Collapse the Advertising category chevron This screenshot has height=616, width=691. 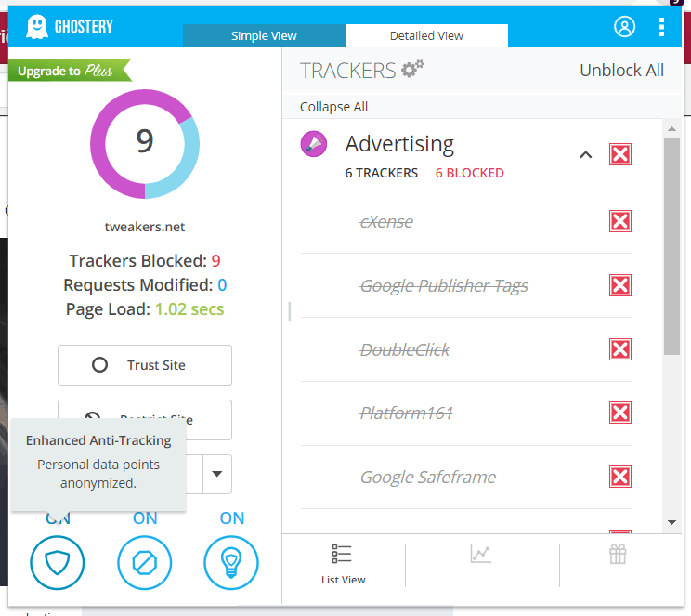click(x=586, y=155)
